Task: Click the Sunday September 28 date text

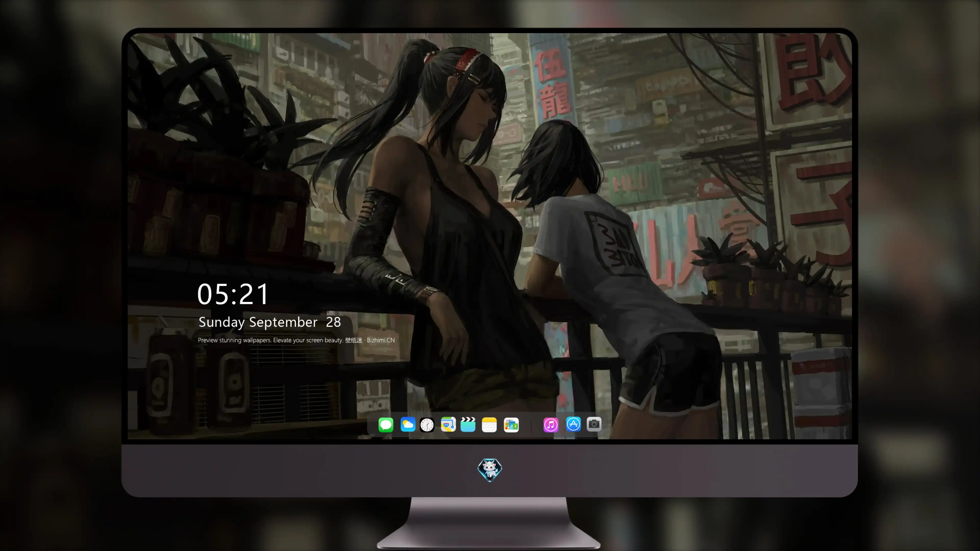Action: (270, 322)
